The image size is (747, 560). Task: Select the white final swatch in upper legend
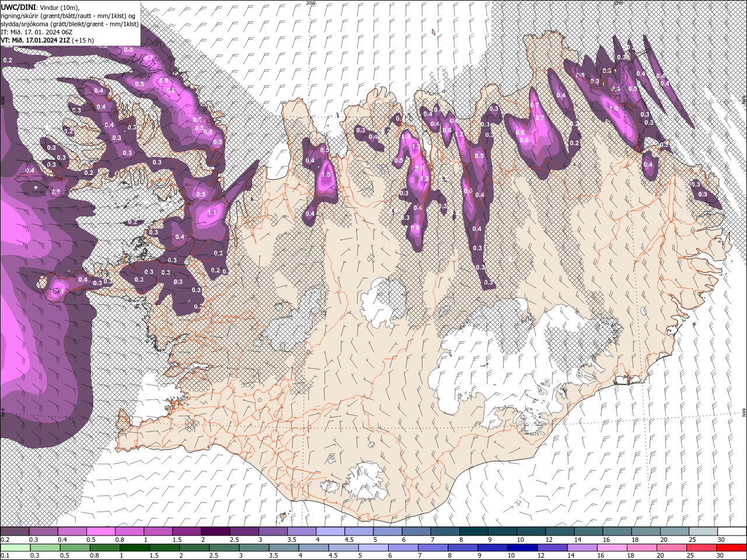point(732,531)
